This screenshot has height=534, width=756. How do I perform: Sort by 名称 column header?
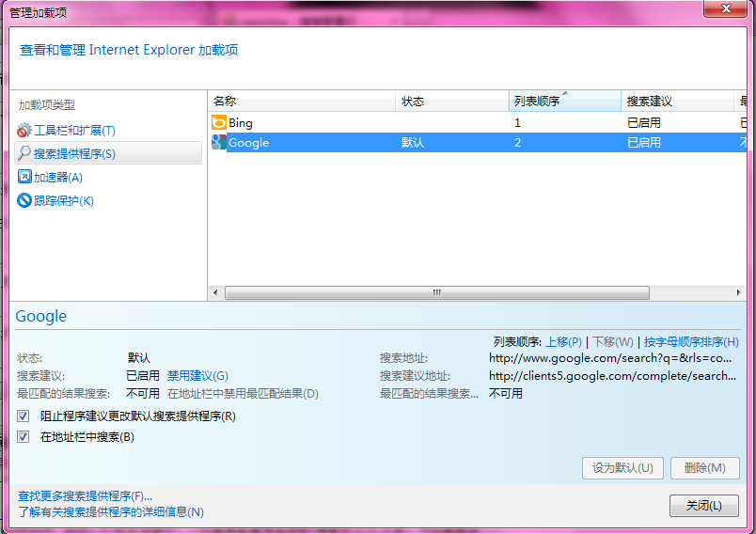click(x=302, y=101)
